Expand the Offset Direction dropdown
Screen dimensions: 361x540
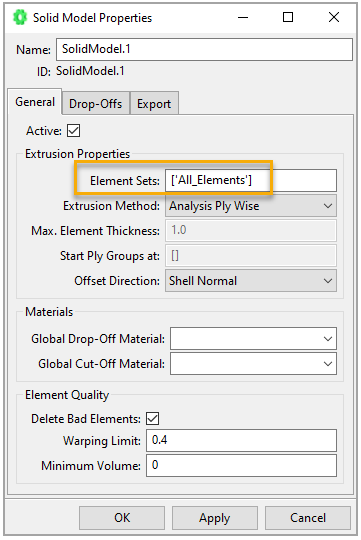pos(251,281)
